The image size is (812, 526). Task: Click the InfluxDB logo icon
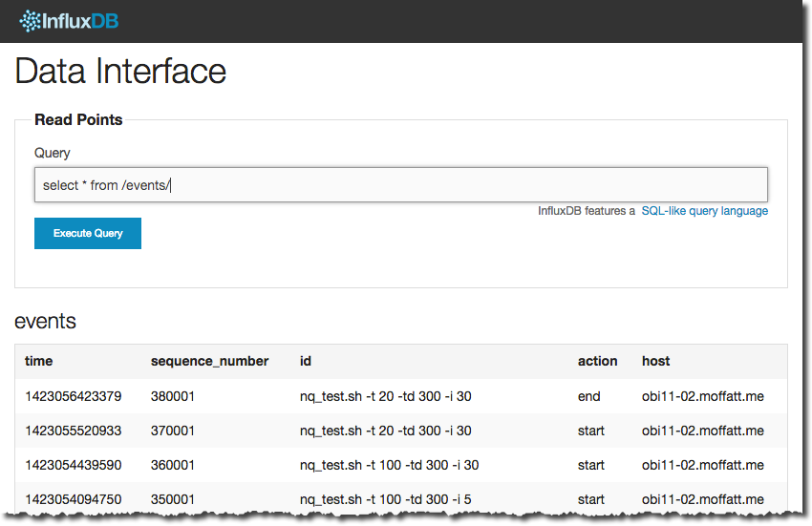[30, 21]
